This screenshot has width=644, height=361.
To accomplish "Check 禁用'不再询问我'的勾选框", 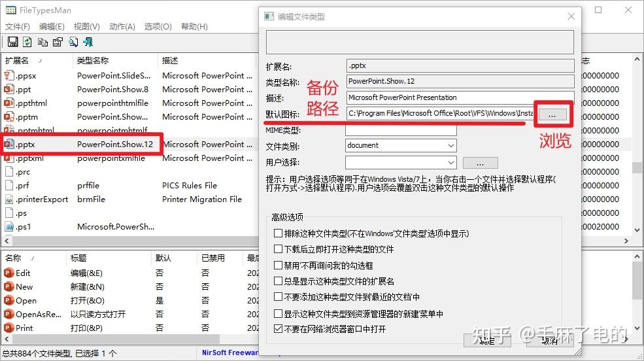I will coord(278,266).
